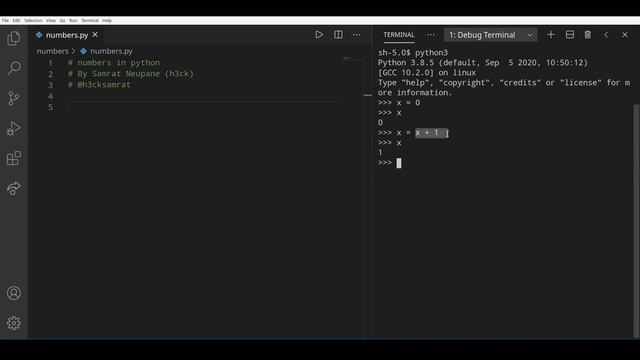Click the '[GCC 10.2.0] on linux' line
Viewport: 640px width, 360px height.
tap(427, 73)
